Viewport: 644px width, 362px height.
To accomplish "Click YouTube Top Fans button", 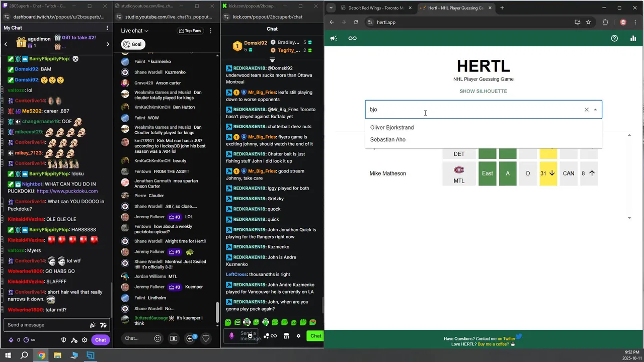I will 190,31.
